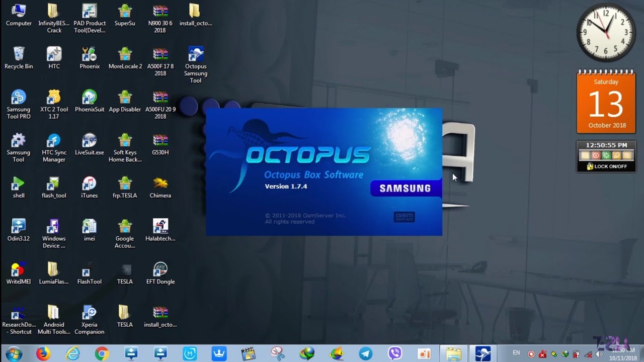Open the install_octo... folder
This screenshot has width=644, height=362.
tap(196, 15)
